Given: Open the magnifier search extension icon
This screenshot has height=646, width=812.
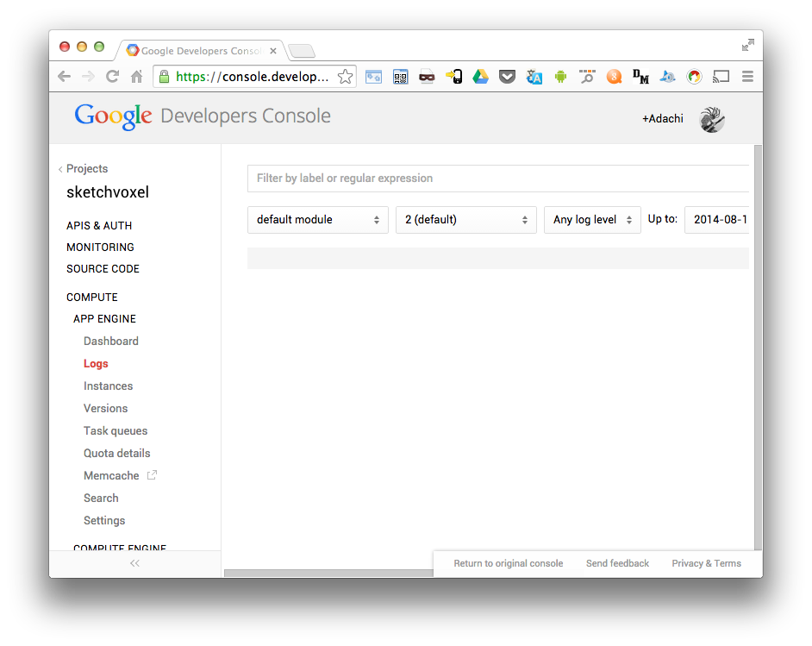Looking at the screenshot, I should coord(587,77).
